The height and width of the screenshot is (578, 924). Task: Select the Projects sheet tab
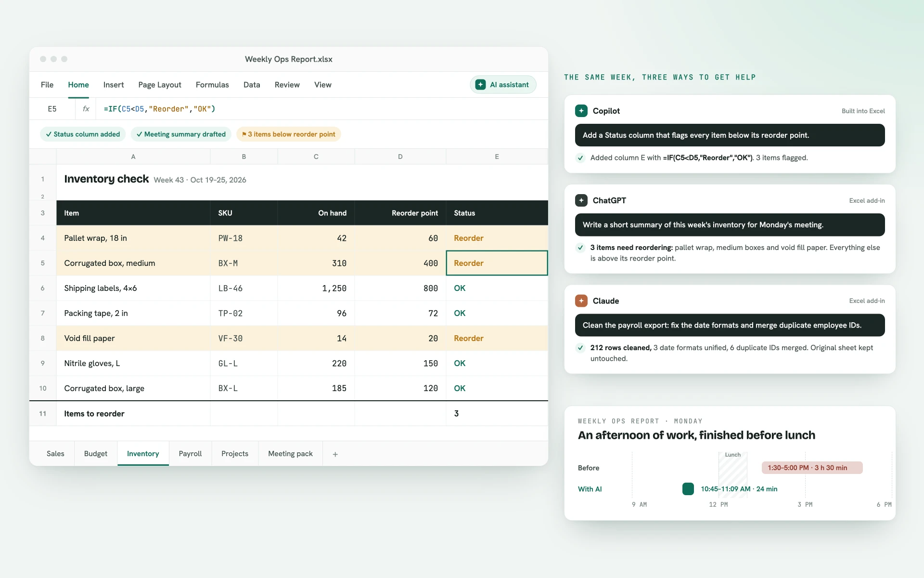coord(235,454)
